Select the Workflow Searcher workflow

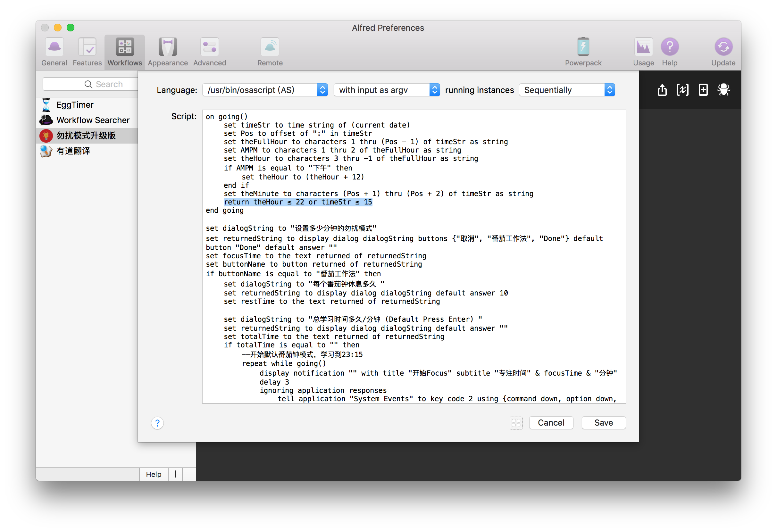pyautogui.click(x=93, y=120)
